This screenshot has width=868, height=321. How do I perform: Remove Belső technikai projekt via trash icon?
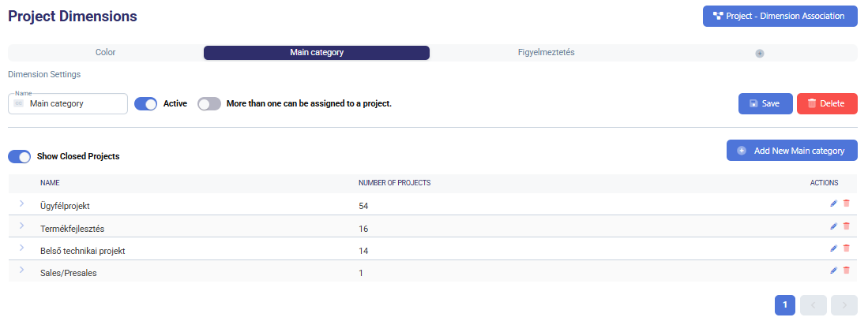click(x=847, y=248)
